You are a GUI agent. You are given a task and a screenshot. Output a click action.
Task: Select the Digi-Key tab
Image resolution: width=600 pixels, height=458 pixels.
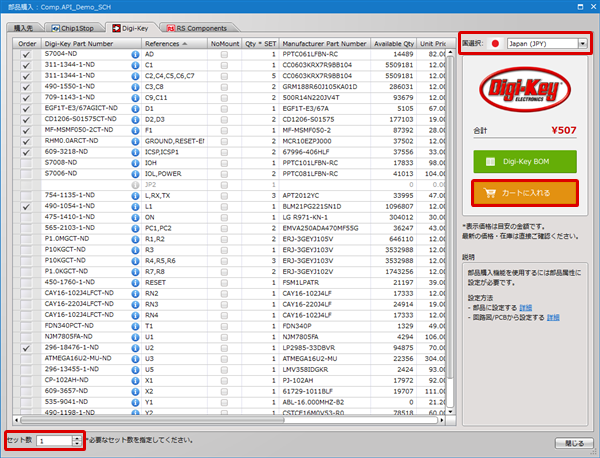coord(131,28)
